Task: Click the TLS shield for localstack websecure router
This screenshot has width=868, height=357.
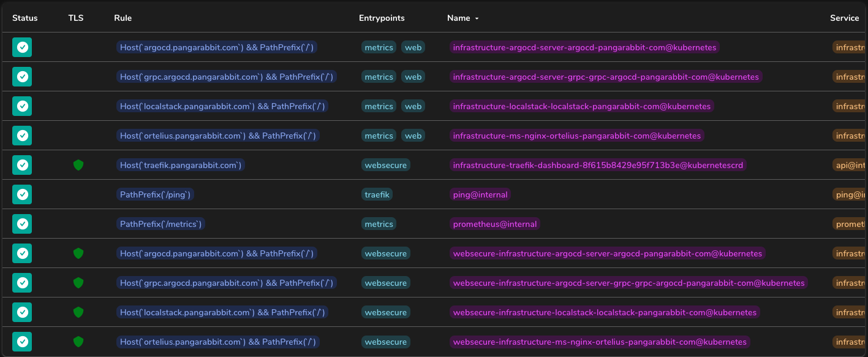Action: coord(78,312)
